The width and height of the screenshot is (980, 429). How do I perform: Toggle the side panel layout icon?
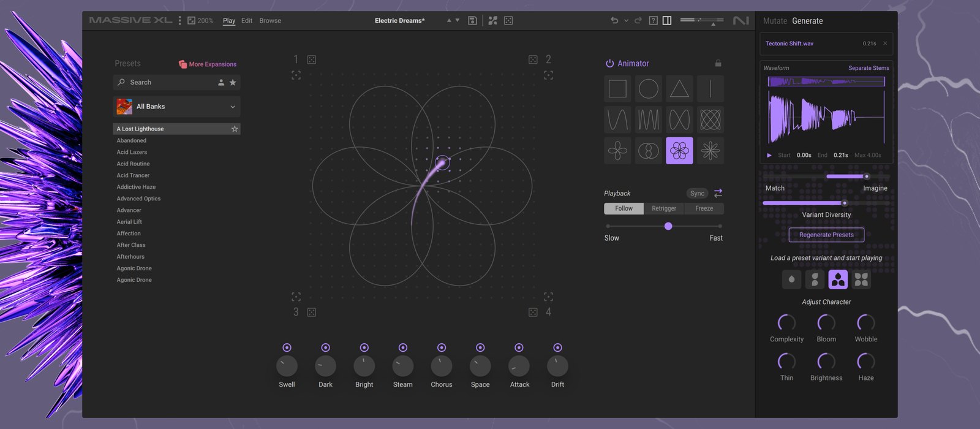667,20
